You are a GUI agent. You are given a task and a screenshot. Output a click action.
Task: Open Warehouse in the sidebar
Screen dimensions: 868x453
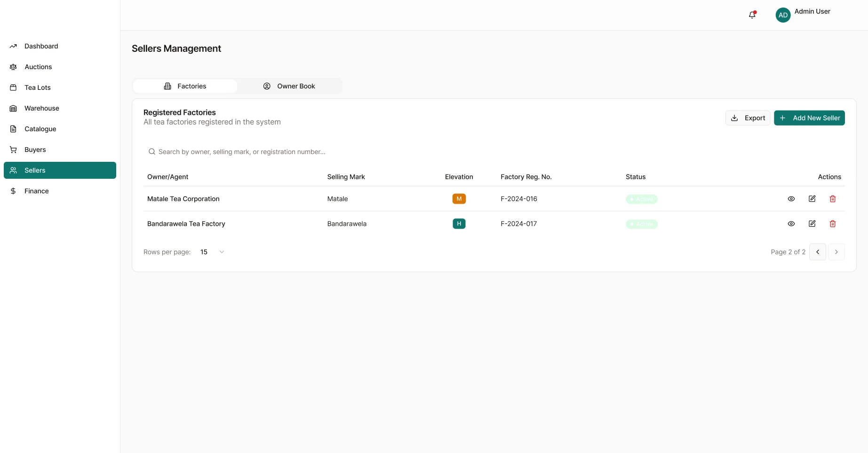tap(60, 108)
